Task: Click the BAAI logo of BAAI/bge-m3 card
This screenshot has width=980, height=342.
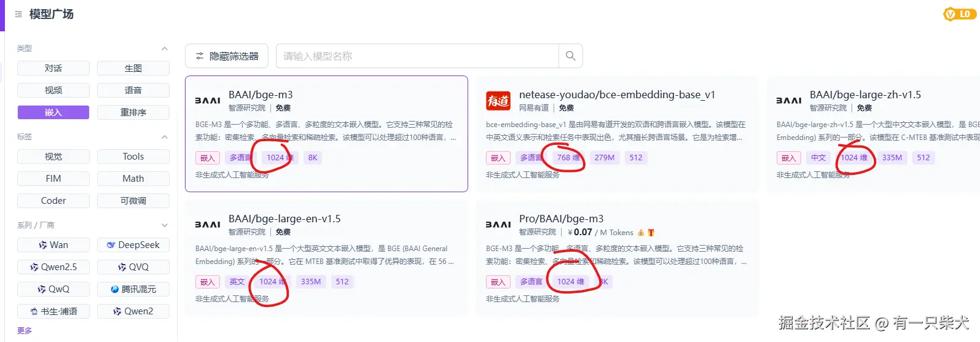Action: (208, 101)
